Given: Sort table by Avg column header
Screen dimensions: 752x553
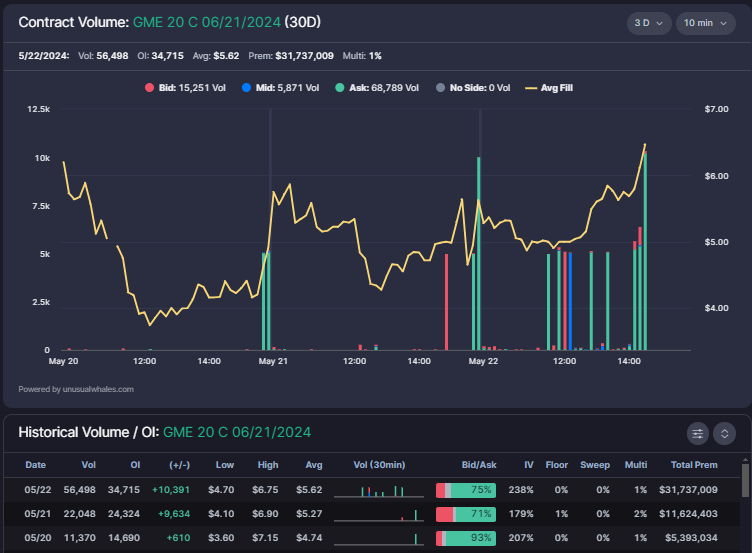Looking at the screenshot, I should [314, 465].
